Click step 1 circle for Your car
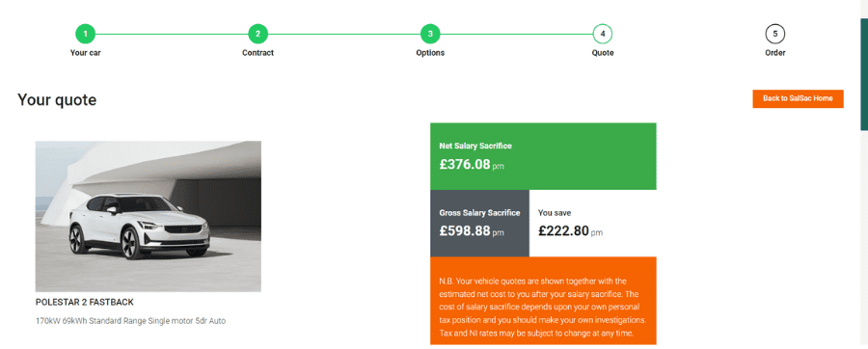868x349 pixels. pyautogui.click(x=85, y=34)
